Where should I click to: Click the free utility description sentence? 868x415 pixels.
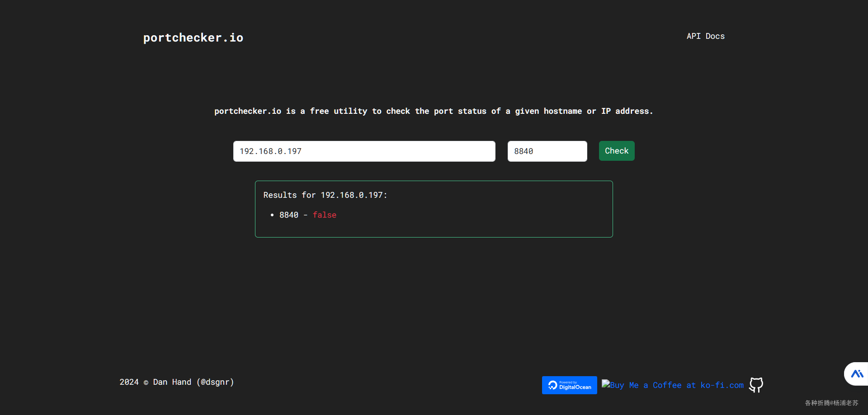434,111
